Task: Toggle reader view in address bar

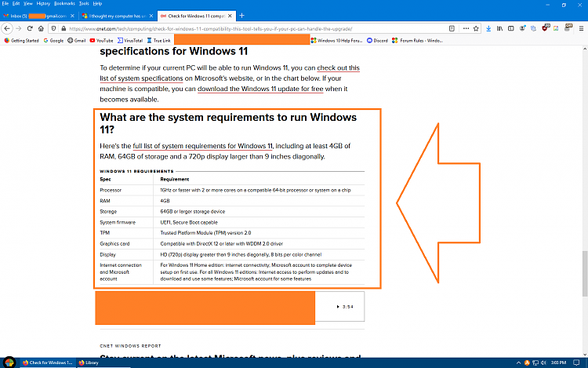Action: [452, 28]
